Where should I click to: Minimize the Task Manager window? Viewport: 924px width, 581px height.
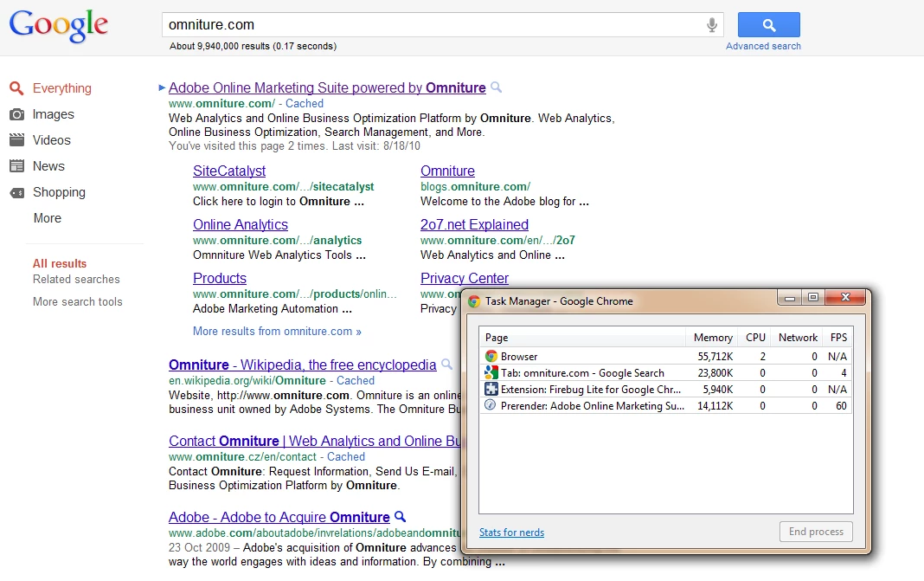pyautogui.click(x=790, y=297)
